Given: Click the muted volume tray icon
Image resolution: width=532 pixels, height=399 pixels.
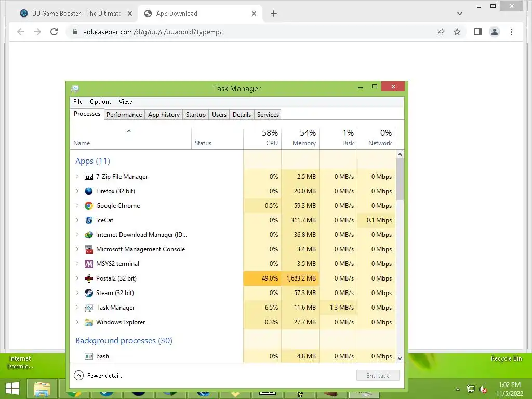Looking at the screenshot, I should tap(483, 389).
